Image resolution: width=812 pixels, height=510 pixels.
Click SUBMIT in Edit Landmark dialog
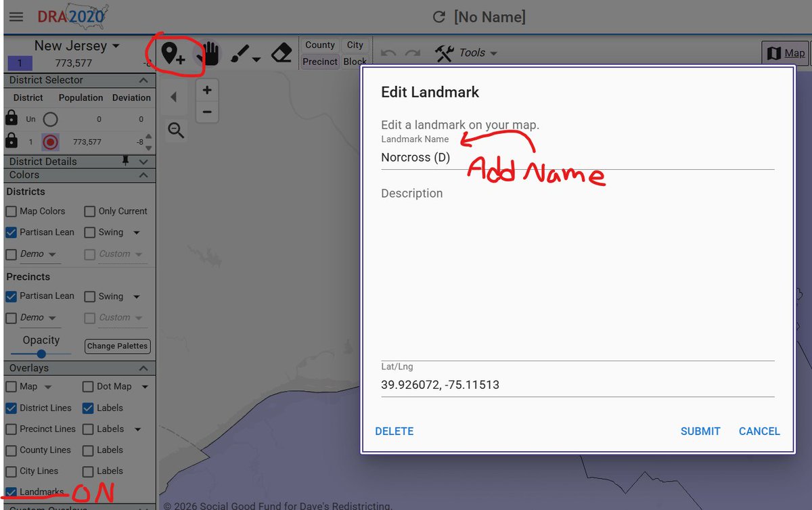tap(700, 432)
